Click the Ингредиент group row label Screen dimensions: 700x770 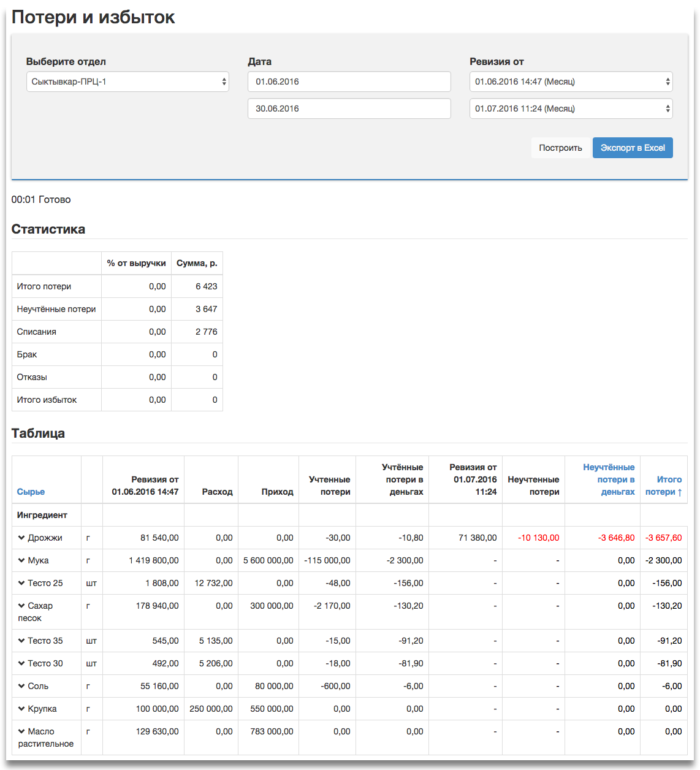click(42, 515)
